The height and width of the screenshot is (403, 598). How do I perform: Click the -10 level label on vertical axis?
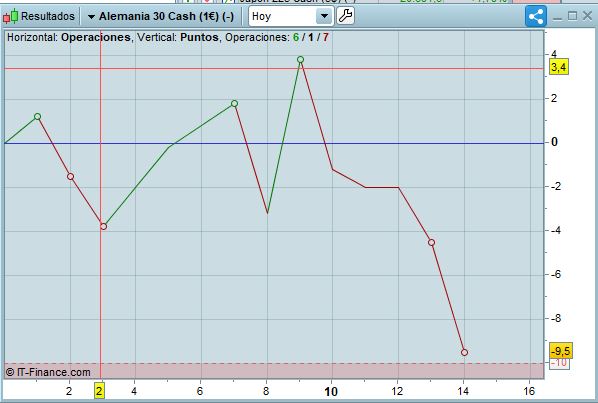559,363
